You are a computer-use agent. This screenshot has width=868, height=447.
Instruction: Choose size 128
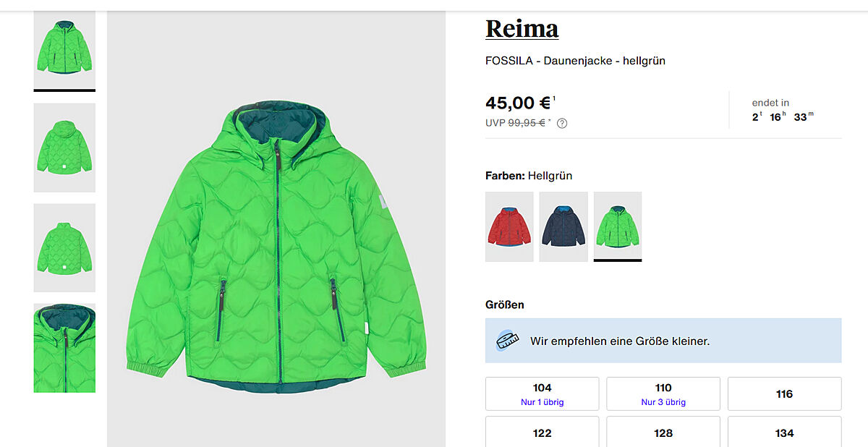click(663, 433)
